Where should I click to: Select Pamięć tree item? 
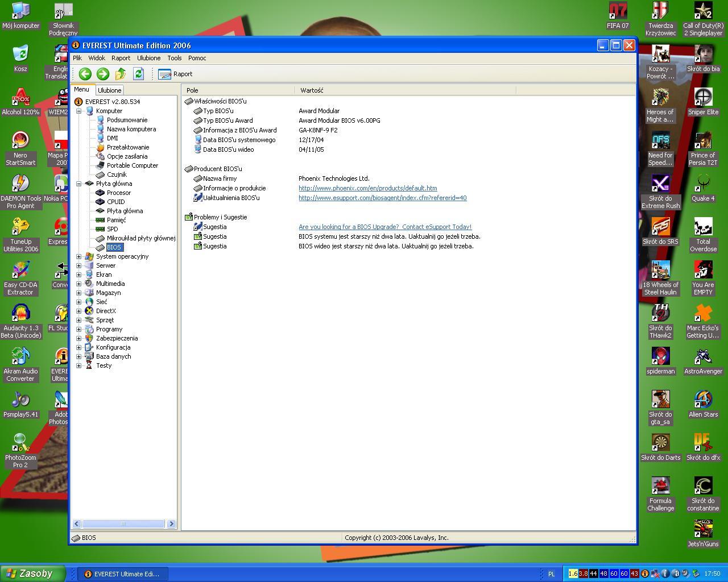(116, 220)
